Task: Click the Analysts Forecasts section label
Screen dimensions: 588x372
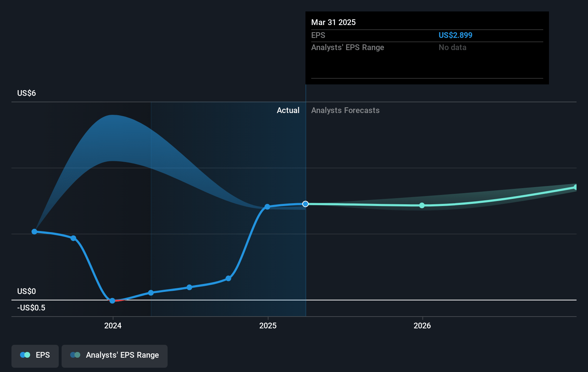Action: coord(345,111)
